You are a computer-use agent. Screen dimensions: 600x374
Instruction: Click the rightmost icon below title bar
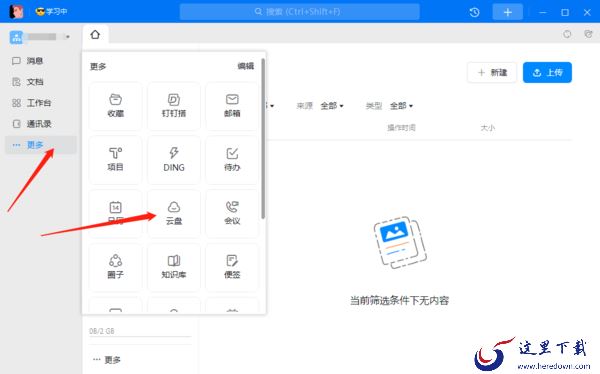[x=589, y=34]
